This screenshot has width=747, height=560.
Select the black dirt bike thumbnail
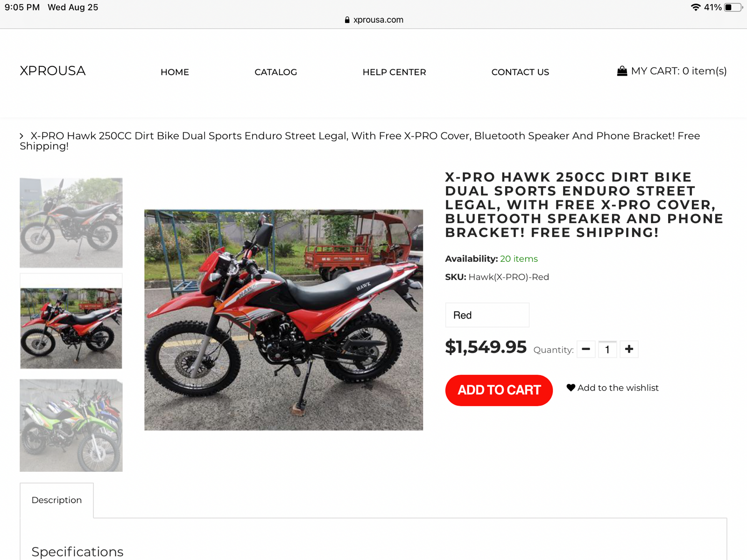[71, 223]
